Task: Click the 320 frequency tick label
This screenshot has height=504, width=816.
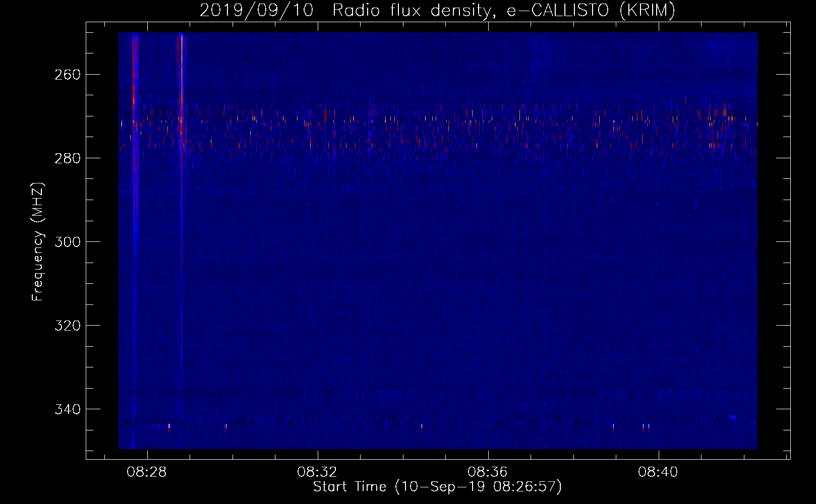Action: [68, 326]
